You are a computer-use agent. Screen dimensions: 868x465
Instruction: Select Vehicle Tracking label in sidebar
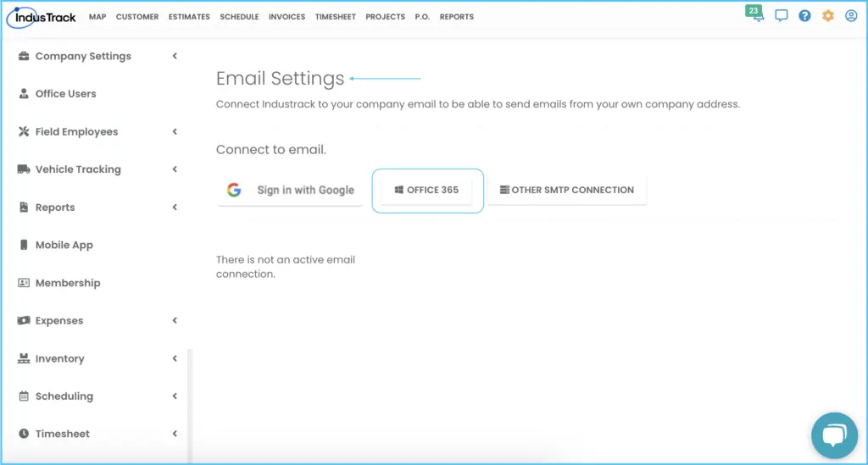pos(78,169)
